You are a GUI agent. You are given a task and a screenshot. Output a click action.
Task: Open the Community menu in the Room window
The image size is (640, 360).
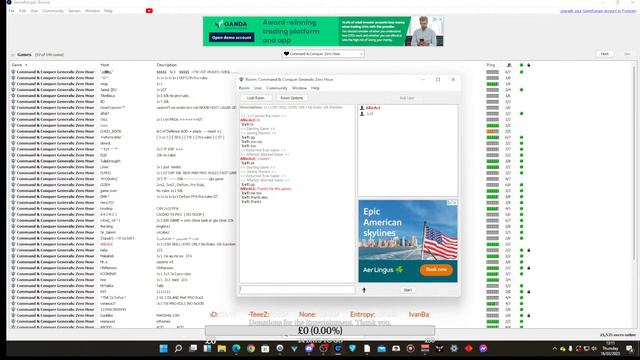(277, 88)
